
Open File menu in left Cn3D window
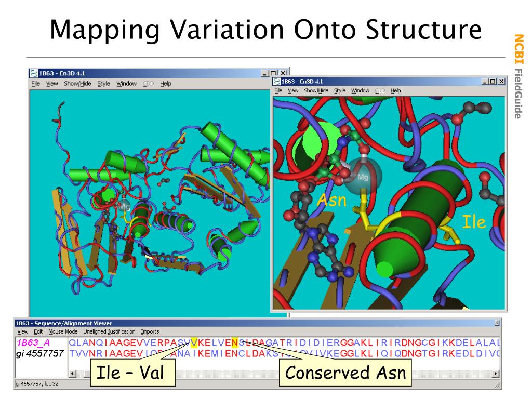pos(36,84)
